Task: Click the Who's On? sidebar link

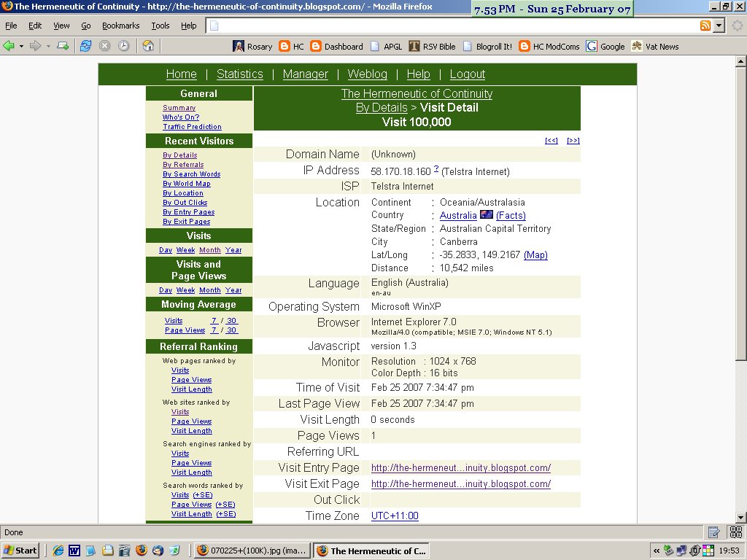Action: click(181, 117)
